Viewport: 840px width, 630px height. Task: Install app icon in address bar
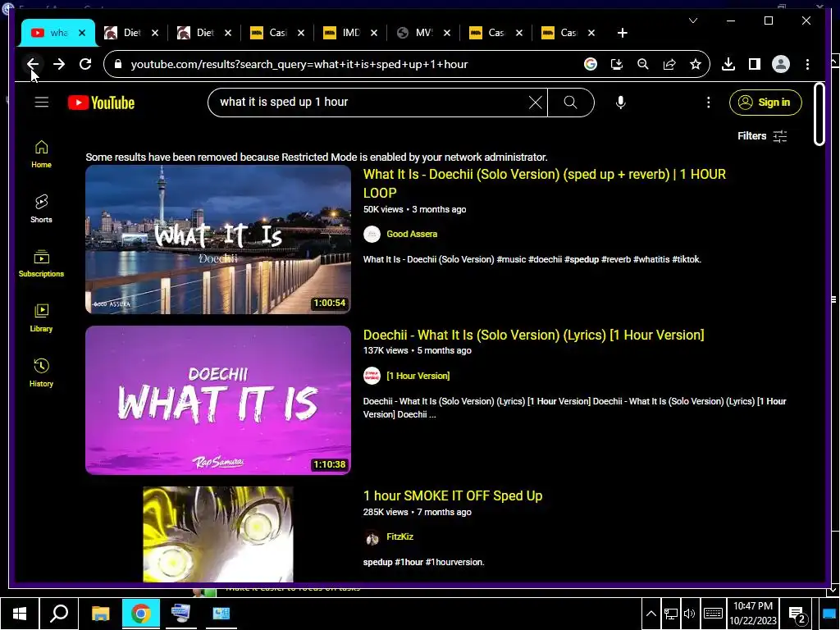(x=617, y=64)
